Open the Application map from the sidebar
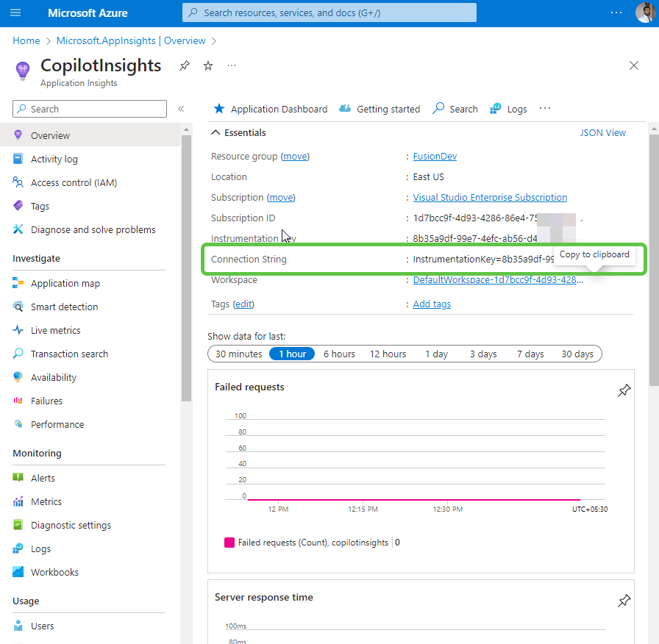The width and height of the screenshot is (659, 644). tap(67, 283)
